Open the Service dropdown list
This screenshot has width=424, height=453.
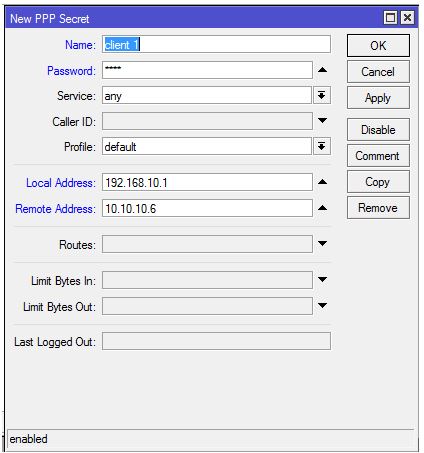[322, 96]
